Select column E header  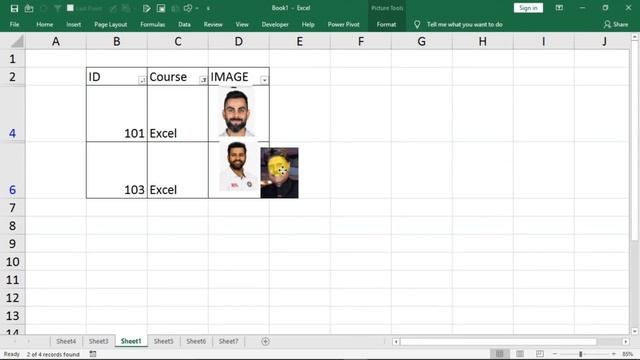coord(300,41)
